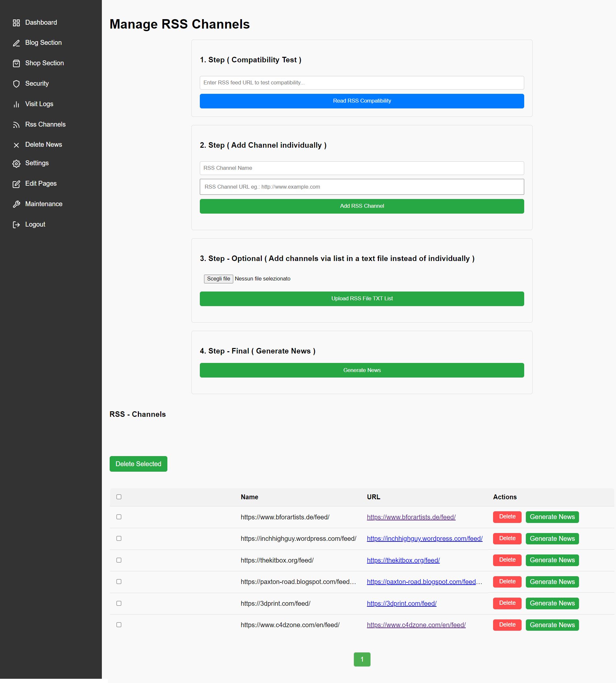Select the thekitbox.org feed row checkbox
The height and width of the screenshot is (683, 616).
point(119,560)
